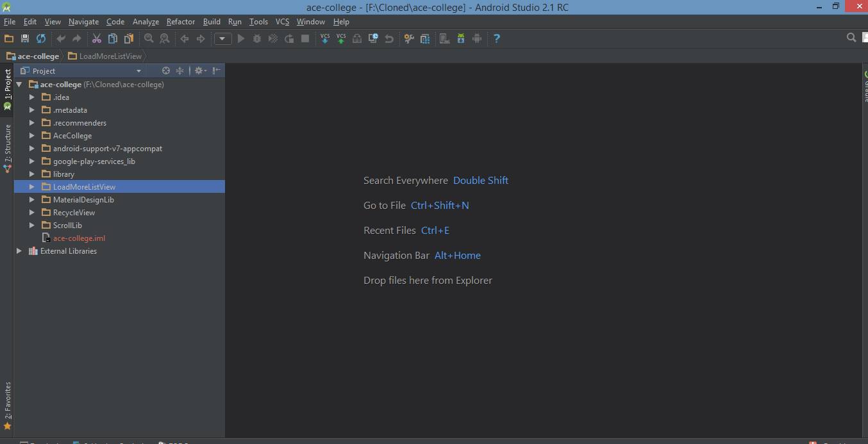Click the Search Everywhere magnifier at top right

[x=851, y=38]
